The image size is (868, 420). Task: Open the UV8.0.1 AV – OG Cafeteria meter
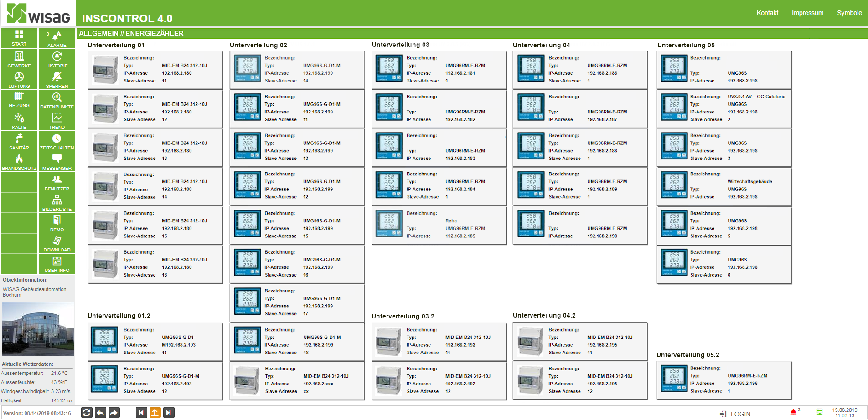click(724, 108)
